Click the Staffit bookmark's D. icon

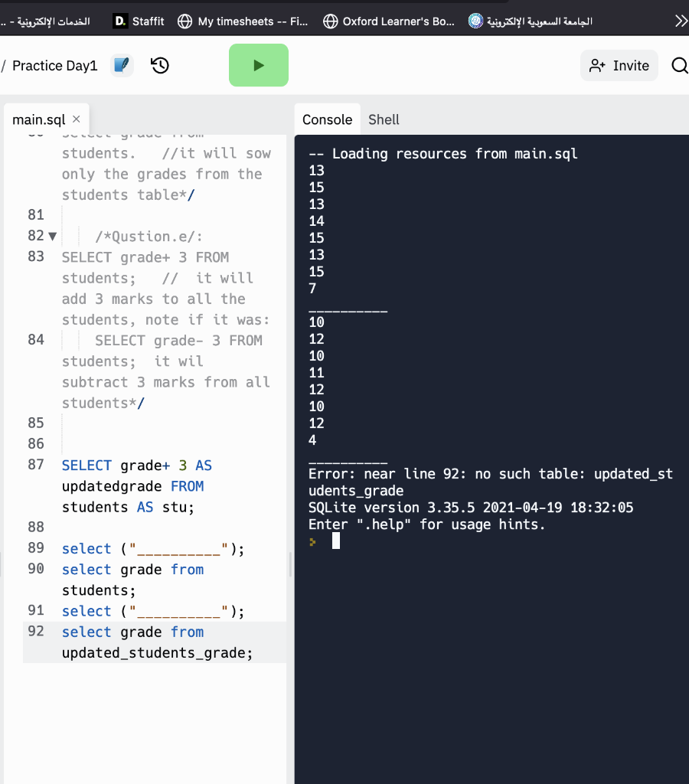pyautogui.click(x=120, y=21)
